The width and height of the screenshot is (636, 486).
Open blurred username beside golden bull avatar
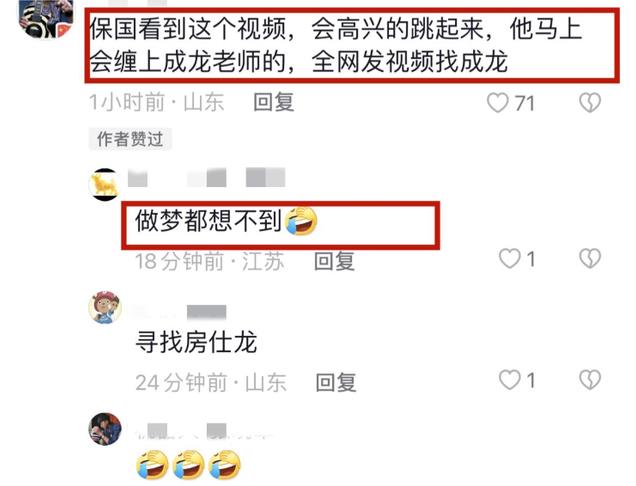coord(206,178)
